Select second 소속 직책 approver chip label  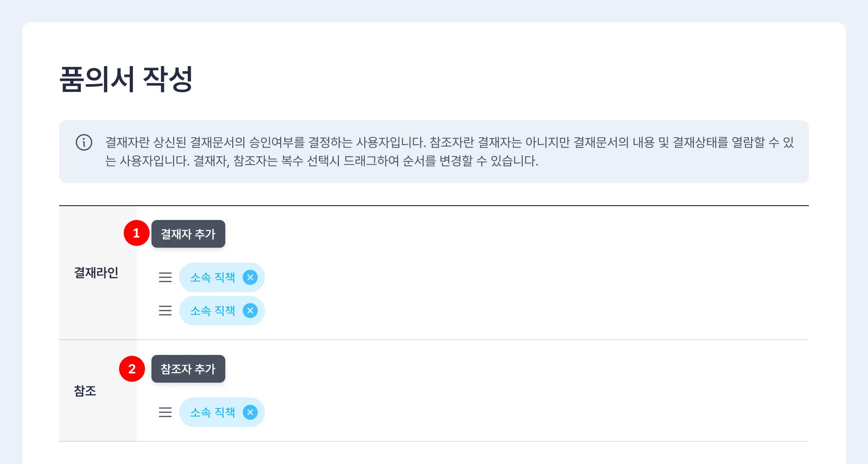(x=212, y=311)
